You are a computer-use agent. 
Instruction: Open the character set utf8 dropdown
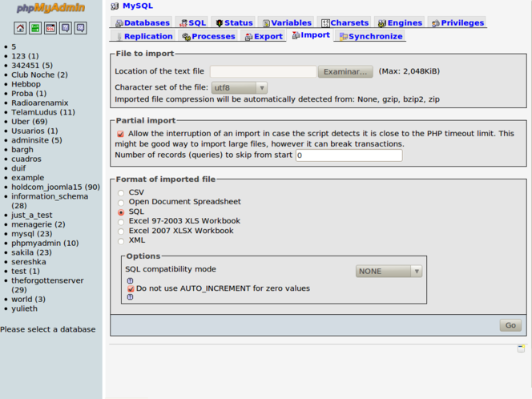pyautogui.click(x=239, y=87)
